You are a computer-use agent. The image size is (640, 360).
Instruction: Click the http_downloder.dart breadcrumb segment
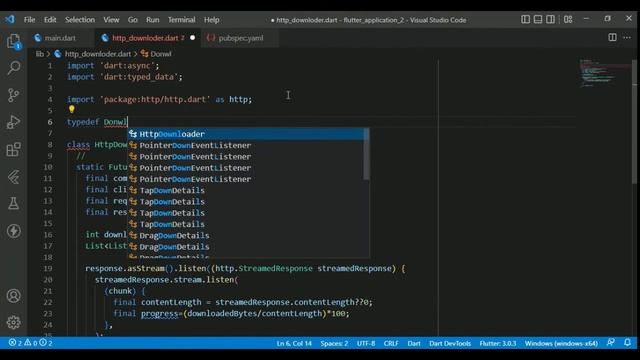[98, 54]
